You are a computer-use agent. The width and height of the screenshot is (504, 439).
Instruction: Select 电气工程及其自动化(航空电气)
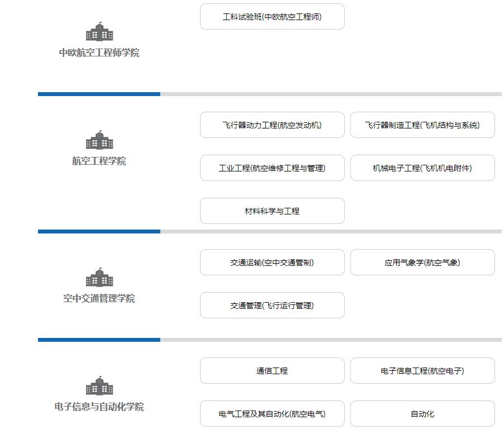(x=272, y=413)
